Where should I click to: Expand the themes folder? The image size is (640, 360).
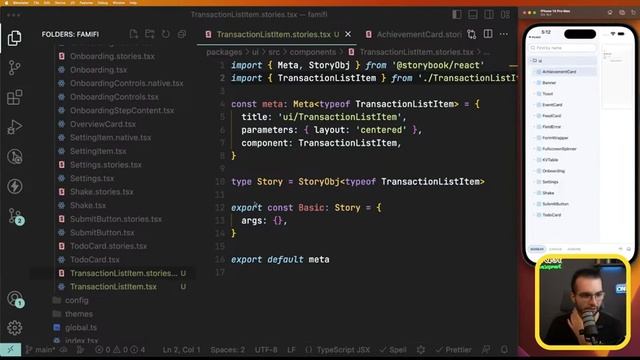click(79, 314)
